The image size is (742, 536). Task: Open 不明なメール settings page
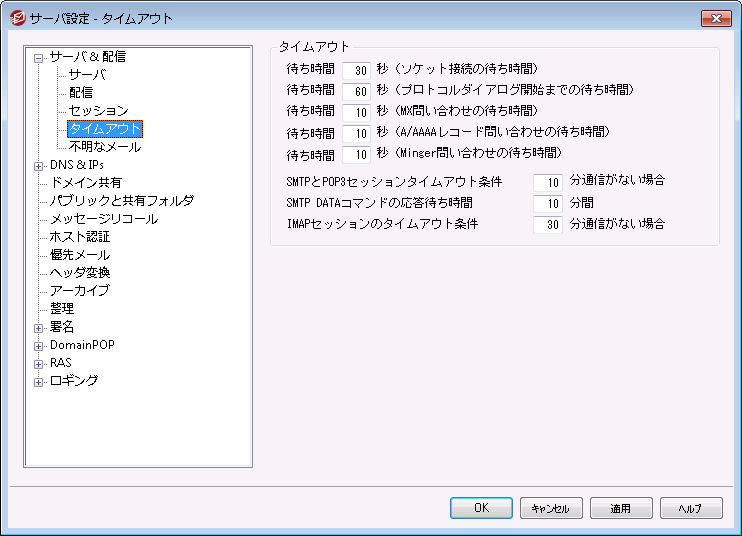(104, 147)
